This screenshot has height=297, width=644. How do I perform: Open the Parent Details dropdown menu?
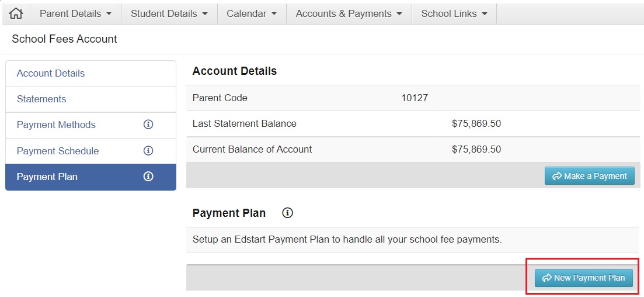tap(75, 13)
